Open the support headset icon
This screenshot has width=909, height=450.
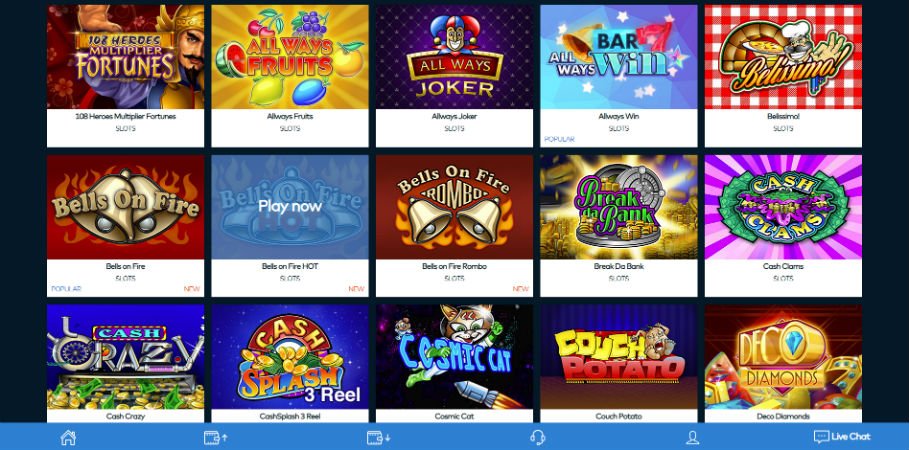tap(537, 437)
